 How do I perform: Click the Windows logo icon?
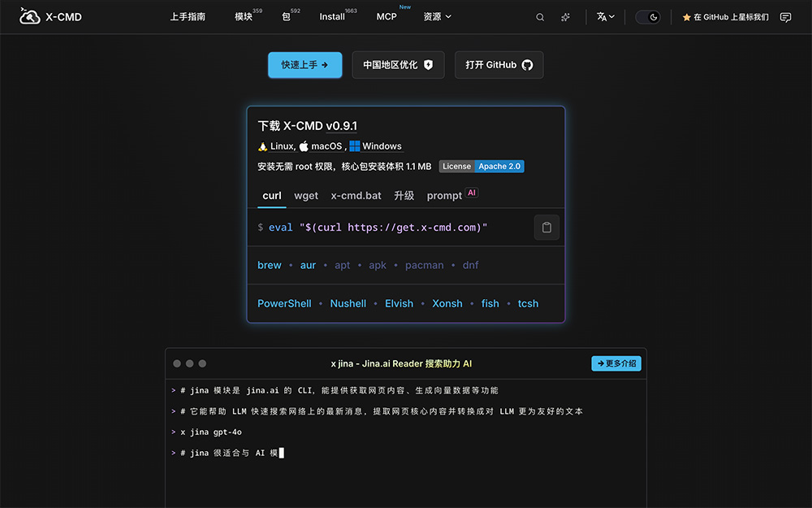[355, 146]
